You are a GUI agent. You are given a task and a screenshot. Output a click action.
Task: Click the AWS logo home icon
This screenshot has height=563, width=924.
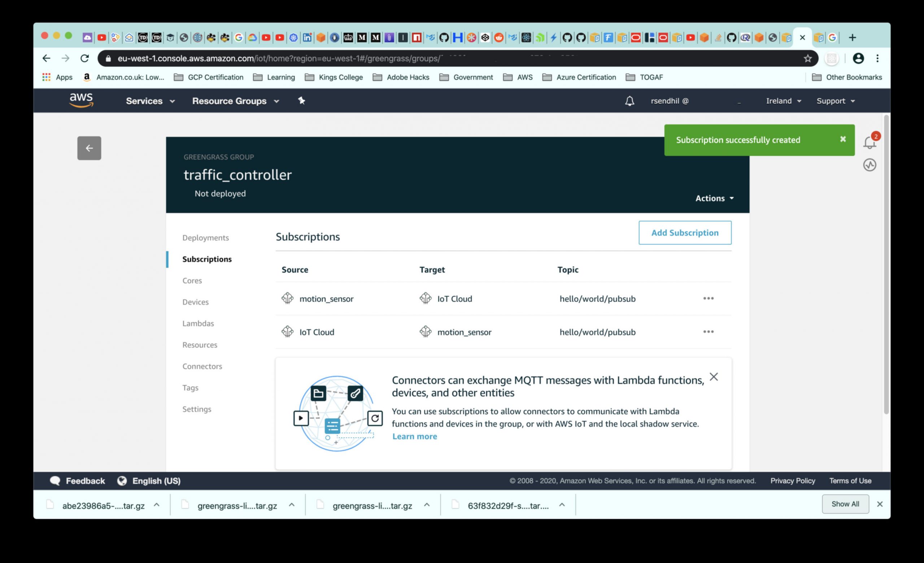click(x=81, y=100)
